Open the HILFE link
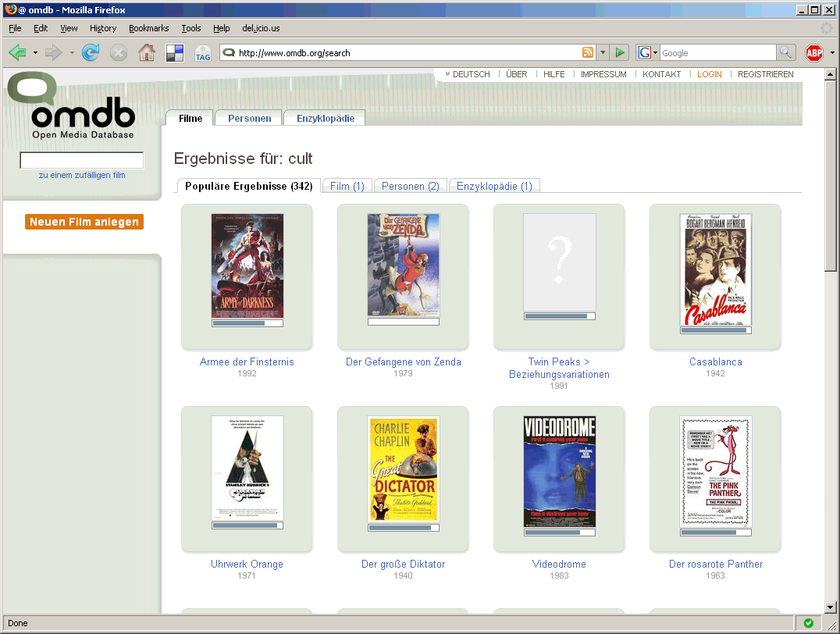840x634 pixels. (x=554, y=74)
